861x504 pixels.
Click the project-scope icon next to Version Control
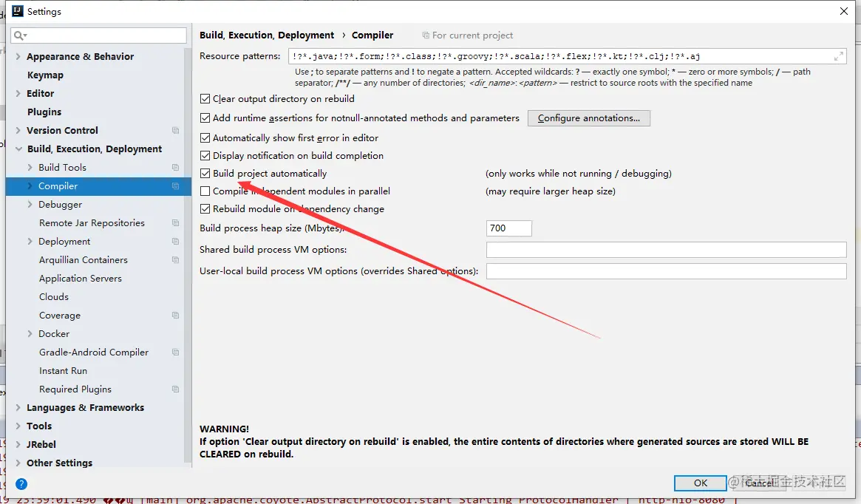pyautogui.click(x=176, y=131)
